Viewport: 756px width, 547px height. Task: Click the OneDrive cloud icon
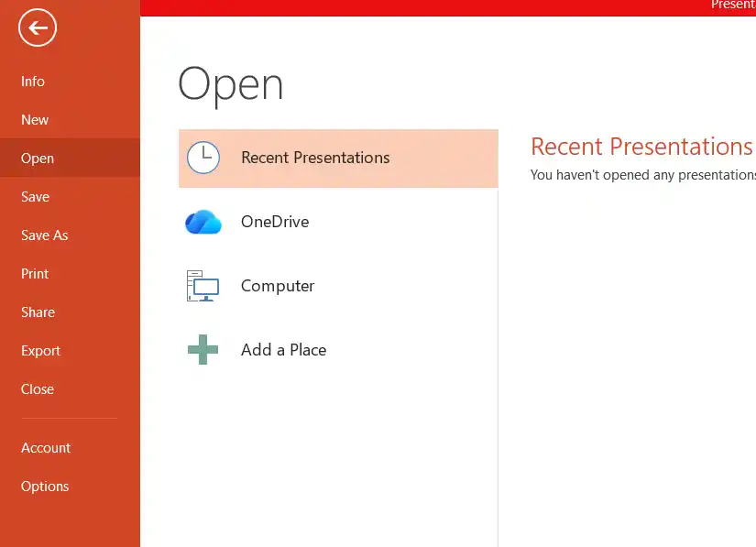(203, 222)
